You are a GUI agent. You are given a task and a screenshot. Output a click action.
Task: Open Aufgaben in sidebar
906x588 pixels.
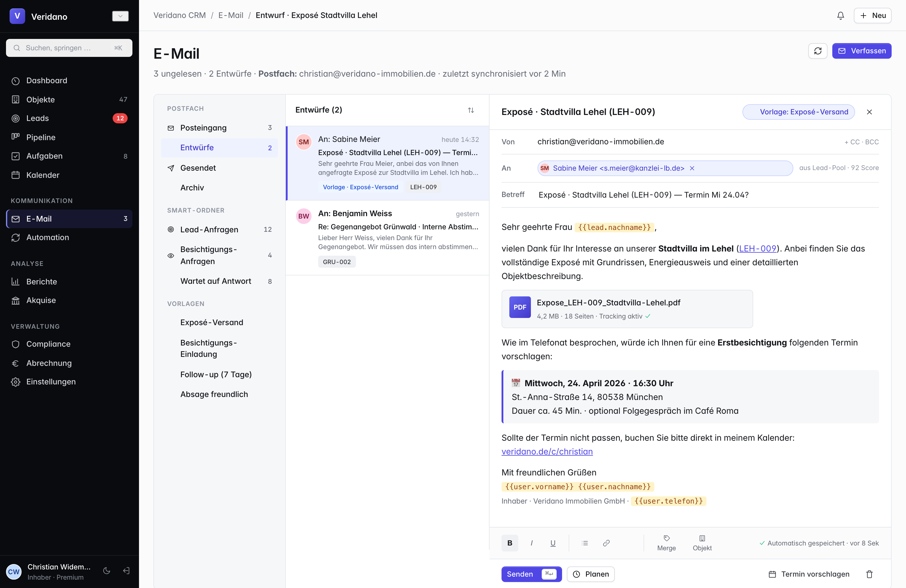[69, 156]
